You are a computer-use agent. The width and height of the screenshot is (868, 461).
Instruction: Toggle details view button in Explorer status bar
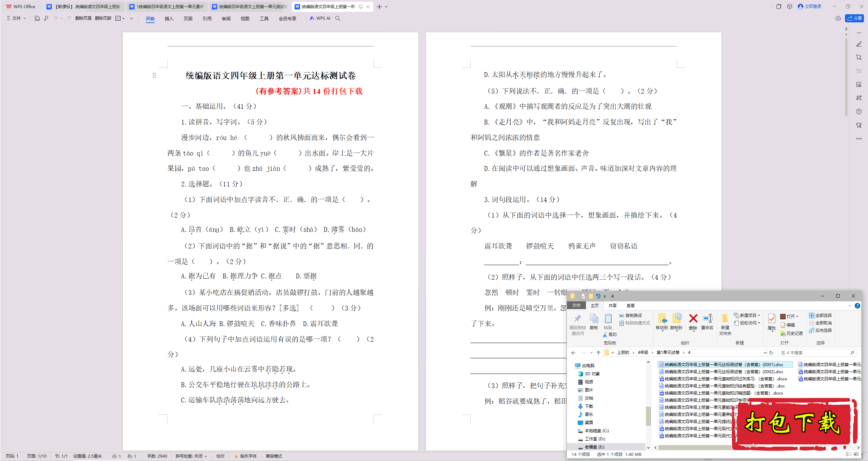click(848, 454)
